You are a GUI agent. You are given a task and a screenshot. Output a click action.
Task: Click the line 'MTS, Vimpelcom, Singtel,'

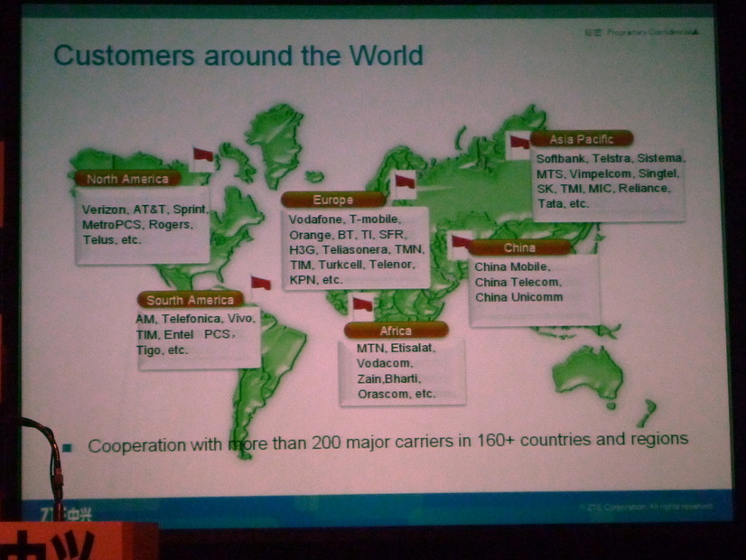pyautogui.click(x=608, y=173)
